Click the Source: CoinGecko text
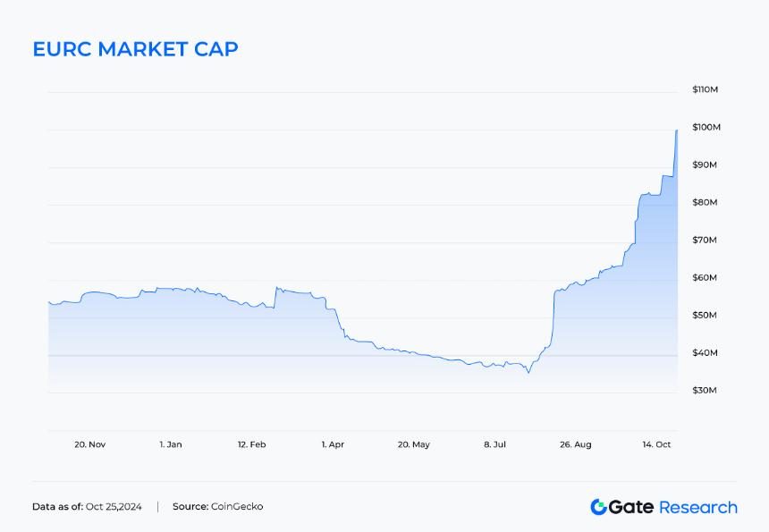 (218, 506)
